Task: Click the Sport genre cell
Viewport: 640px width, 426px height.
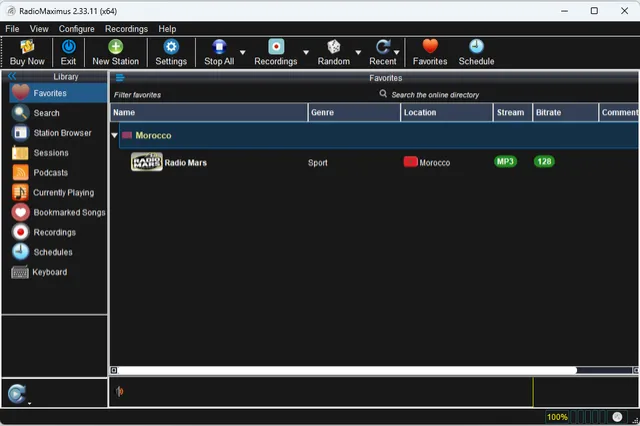Action: (318, 163)
